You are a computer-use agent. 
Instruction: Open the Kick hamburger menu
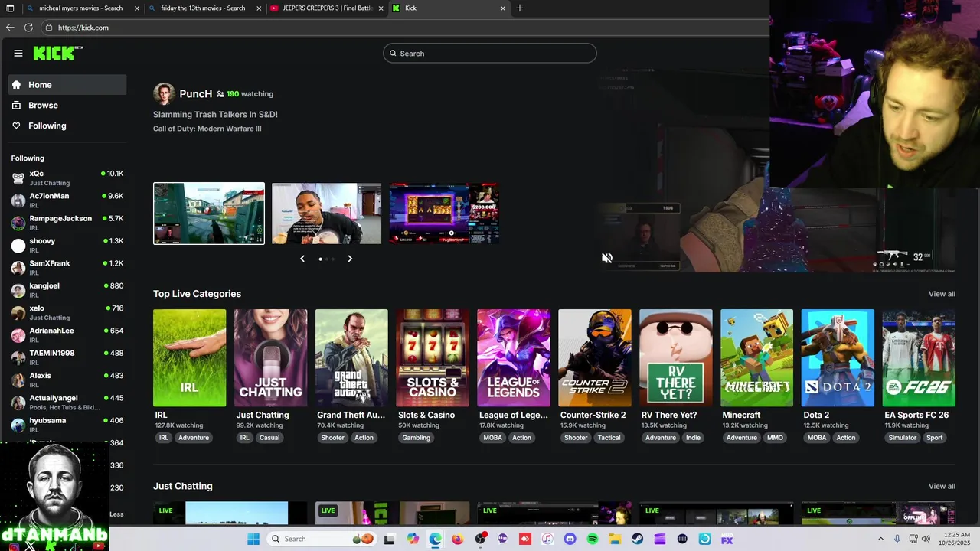pyautogui.click(x=18, y=53)
